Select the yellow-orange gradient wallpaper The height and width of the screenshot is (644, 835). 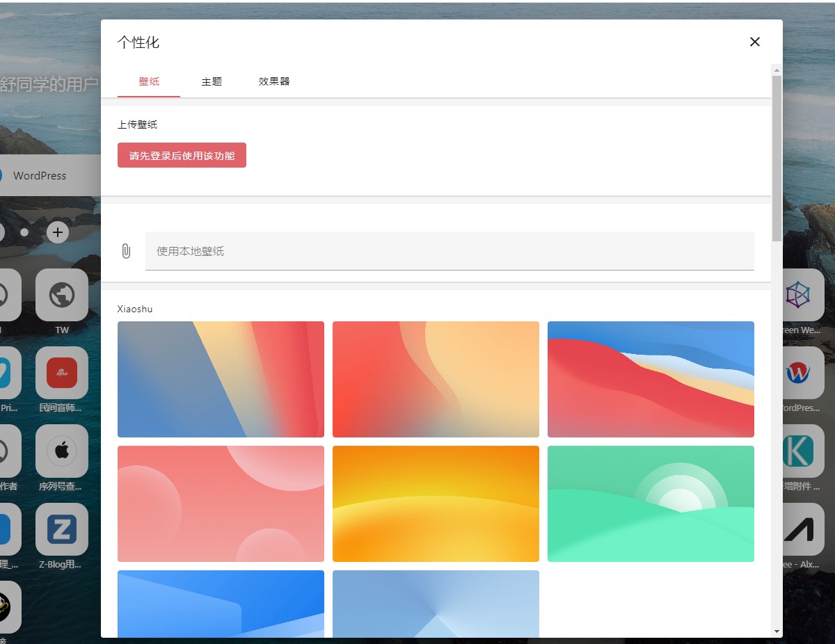[436, 504]
